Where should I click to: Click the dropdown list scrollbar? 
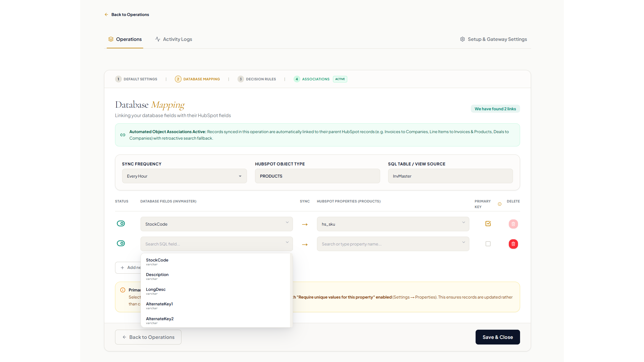point(291,290)
